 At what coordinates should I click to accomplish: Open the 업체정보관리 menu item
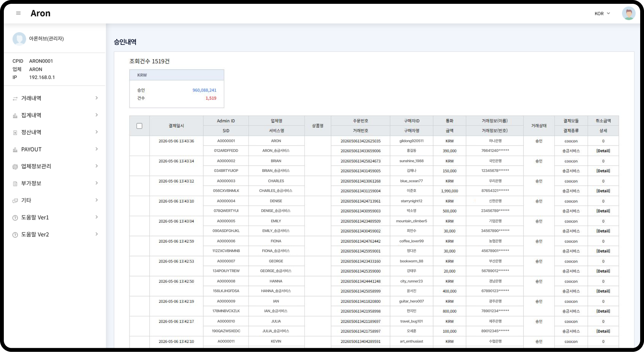point(55,166)
